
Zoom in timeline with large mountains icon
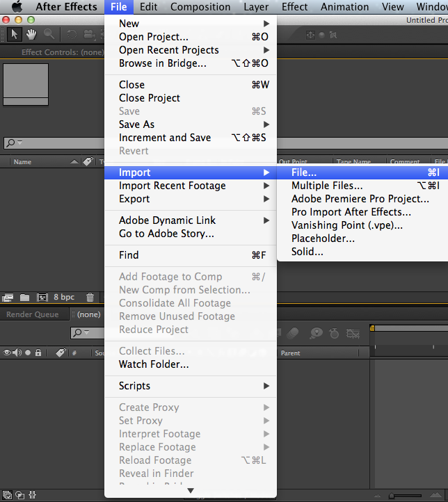point(435,495)
